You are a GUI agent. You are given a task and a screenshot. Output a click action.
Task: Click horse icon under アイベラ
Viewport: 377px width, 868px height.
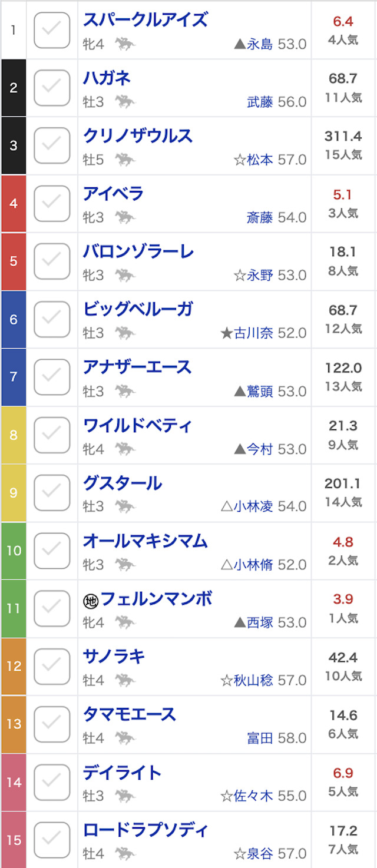point(125,217)
